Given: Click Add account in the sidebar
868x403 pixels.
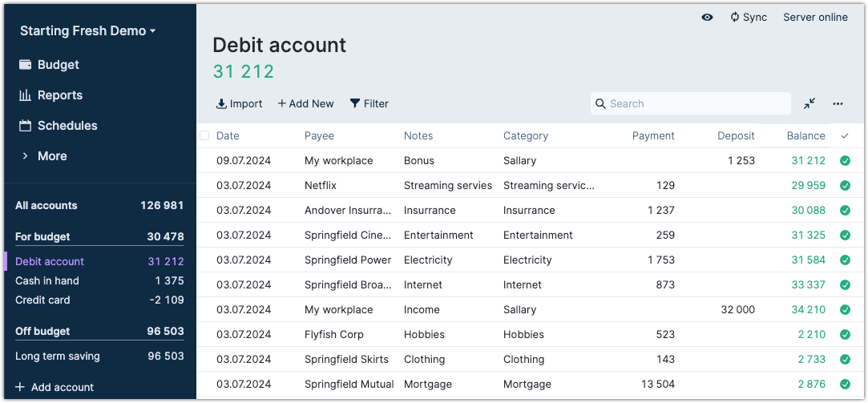Looking at the screenshot, I should [x=55, y=387].
